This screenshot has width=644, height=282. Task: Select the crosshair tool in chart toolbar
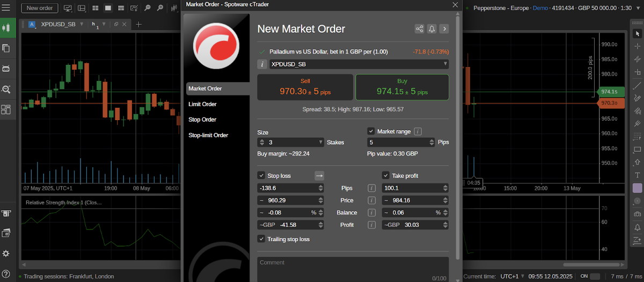(x=638, y=46)
